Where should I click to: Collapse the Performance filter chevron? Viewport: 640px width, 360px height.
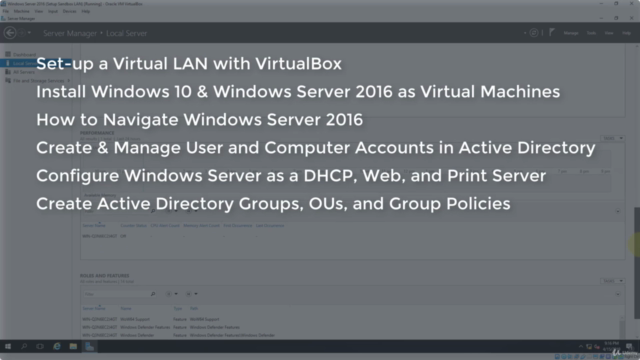pyautogui.click(x=618, y=211)
